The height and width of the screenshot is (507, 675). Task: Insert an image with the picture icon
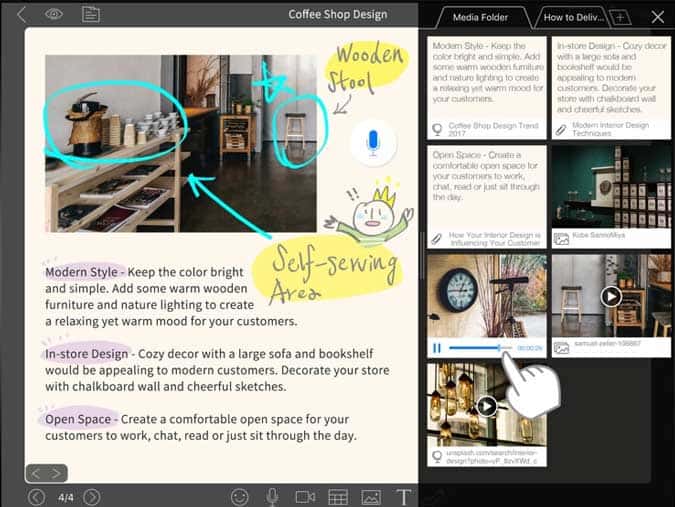371,497
